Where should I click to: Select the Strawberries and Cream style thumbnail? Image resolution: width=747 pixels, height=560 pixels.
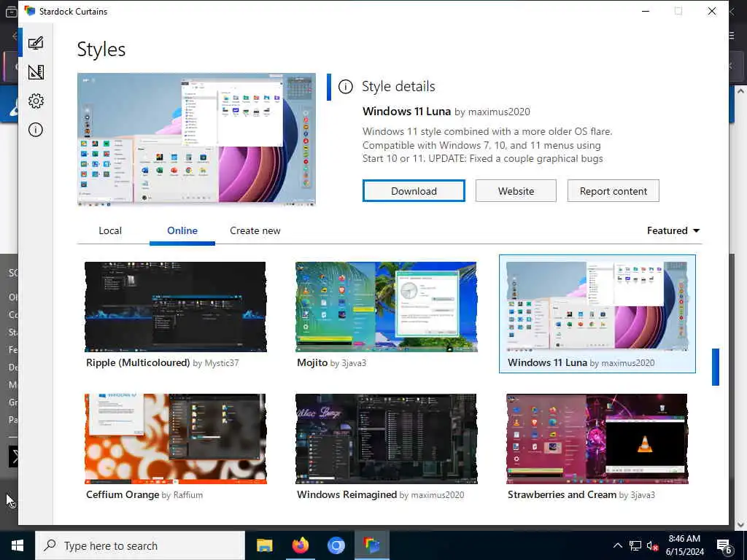pos(597,438)
